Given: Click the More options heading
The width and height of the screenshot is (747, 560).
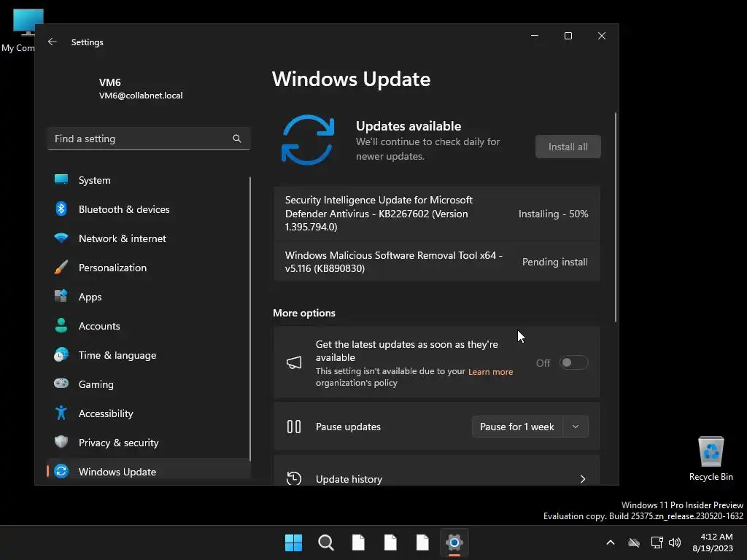Looking at the screenshot, I should pos(304,313).
